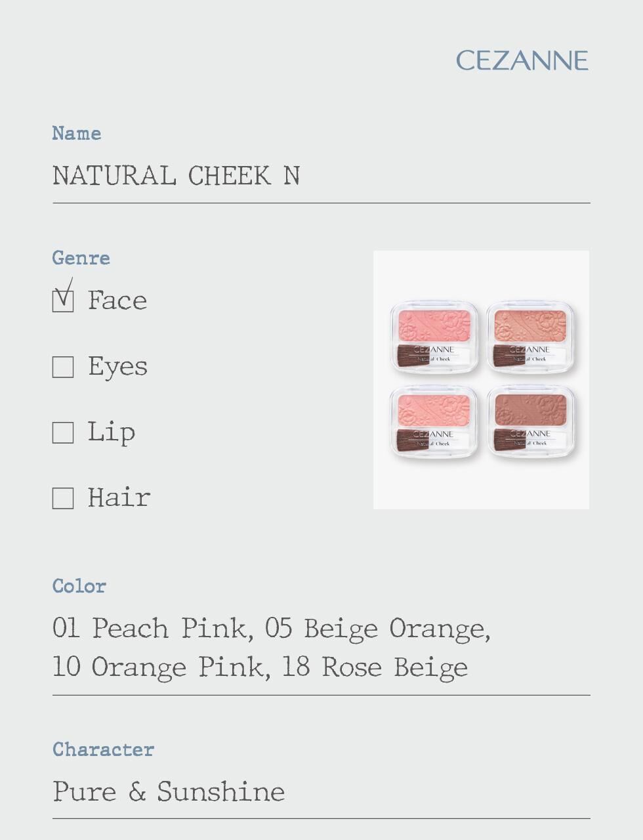Click the Pure & Sunshine character field
Image resolution: width=643 pixels, height=840 pixels.
pyautogui.click(x=169, y=791)
